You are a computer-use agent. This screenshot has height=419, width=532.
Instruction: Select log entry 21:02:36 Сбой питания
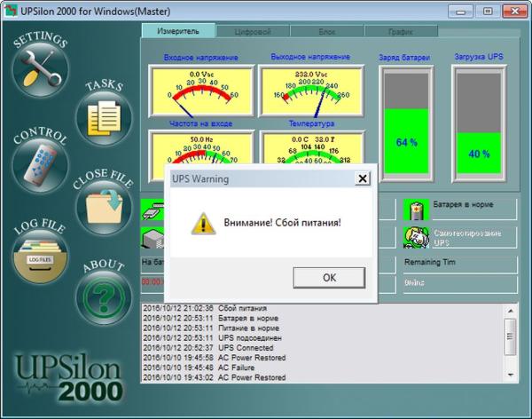[x=205, y=308]
